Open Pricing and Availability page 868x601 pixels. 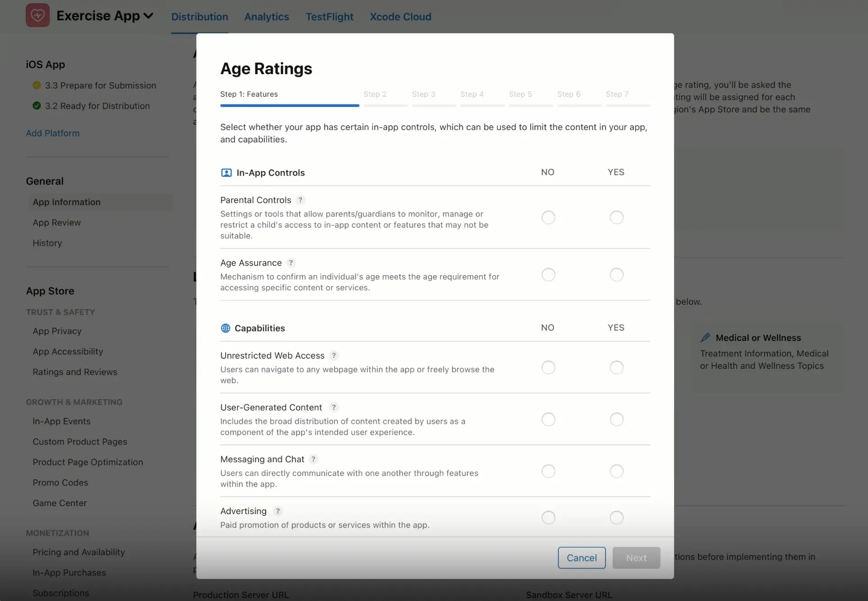[79, 552]
